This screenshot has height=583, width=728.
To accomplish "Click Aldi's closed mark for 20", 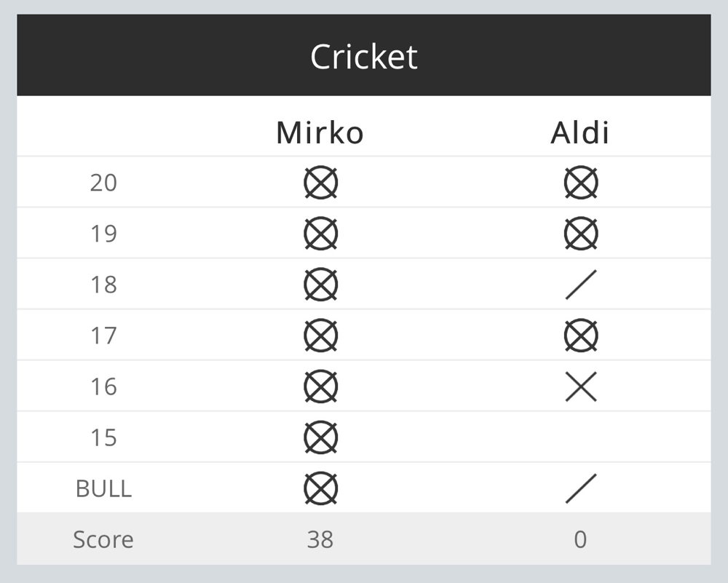I will (x=580, y=183).
